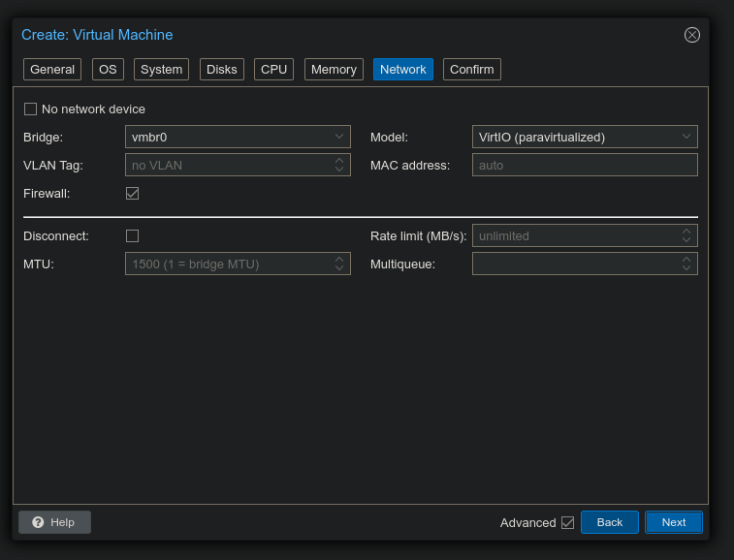The height and width of the screenshot is (560, 734).
Task: Adjust the Multiqueue spinner arrows
Action: click(x=686, y=264)
